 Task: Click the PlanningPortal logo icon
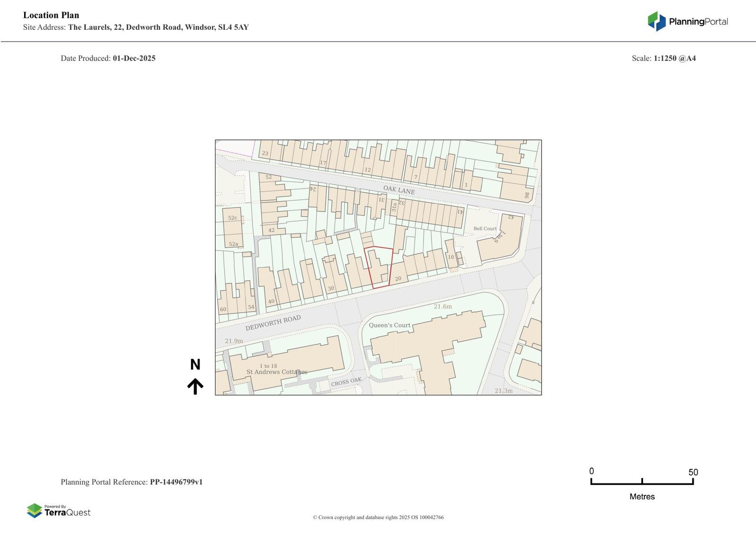pos(656,21)
